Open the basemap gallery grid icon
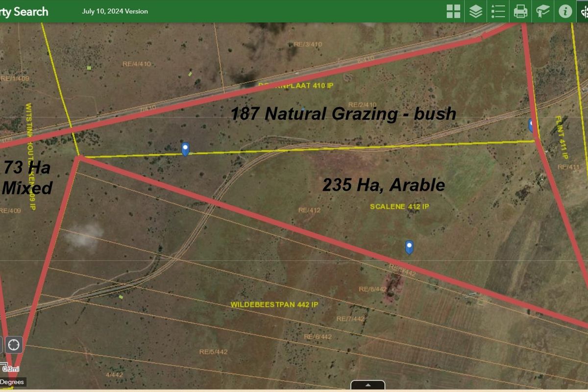The width and height of the screenshot is (588, 392). (x=453, y=11)
